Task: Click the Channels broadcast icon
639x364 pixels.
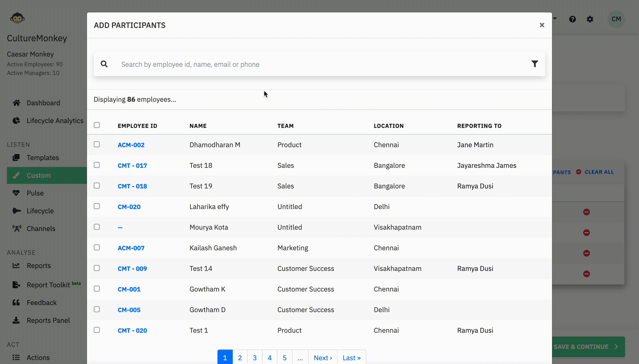Action: (x=17, y=229)
